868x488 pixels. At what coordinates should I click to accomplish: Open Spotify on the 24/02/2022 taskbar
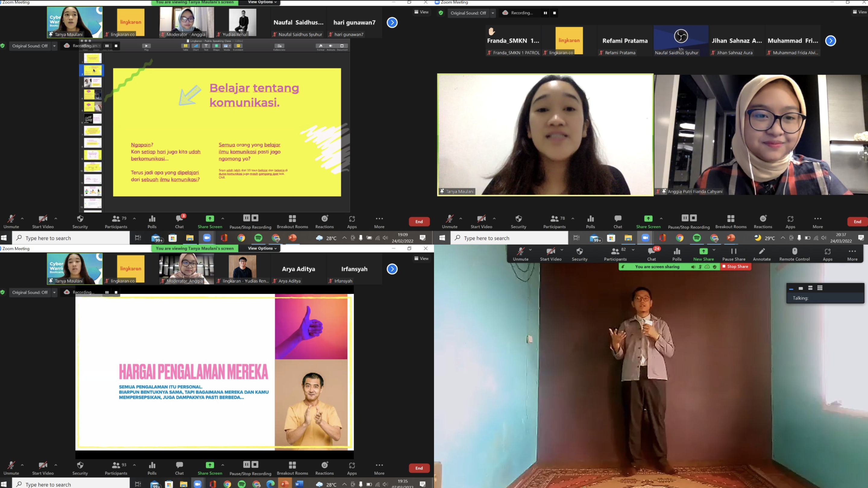259,238
